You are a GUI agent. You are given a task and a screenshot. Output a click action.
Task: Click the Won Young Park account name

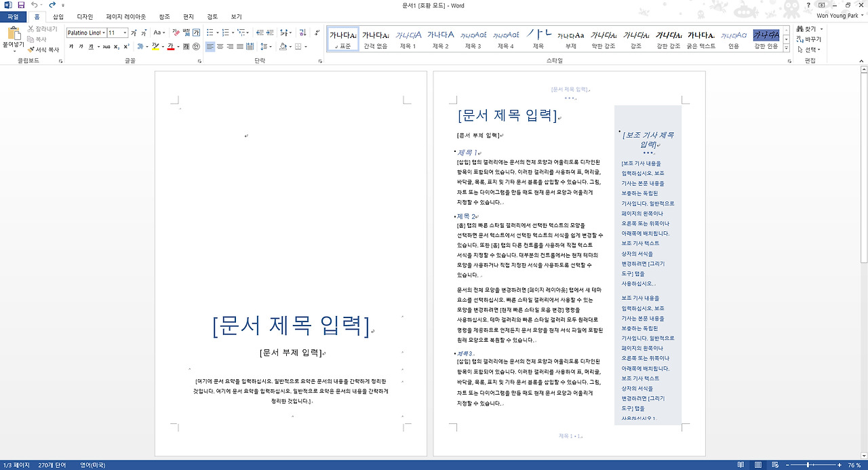[837, 16]
